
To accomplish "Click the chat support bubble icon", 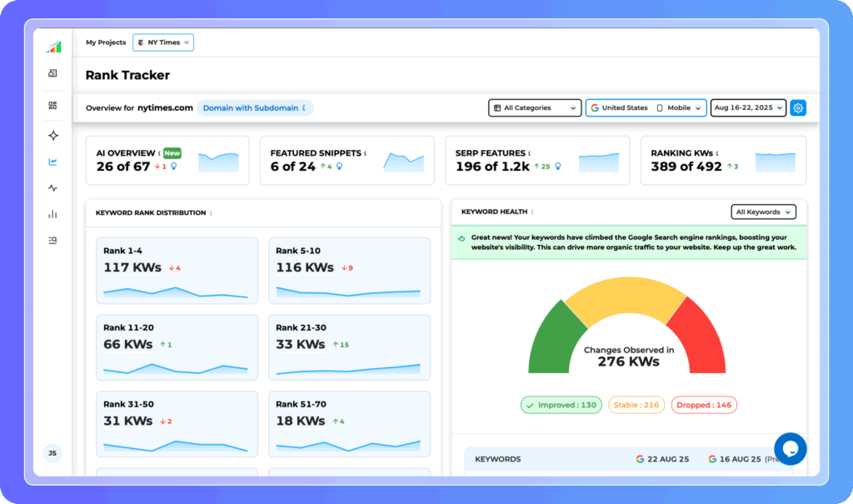I will [790, 449].
